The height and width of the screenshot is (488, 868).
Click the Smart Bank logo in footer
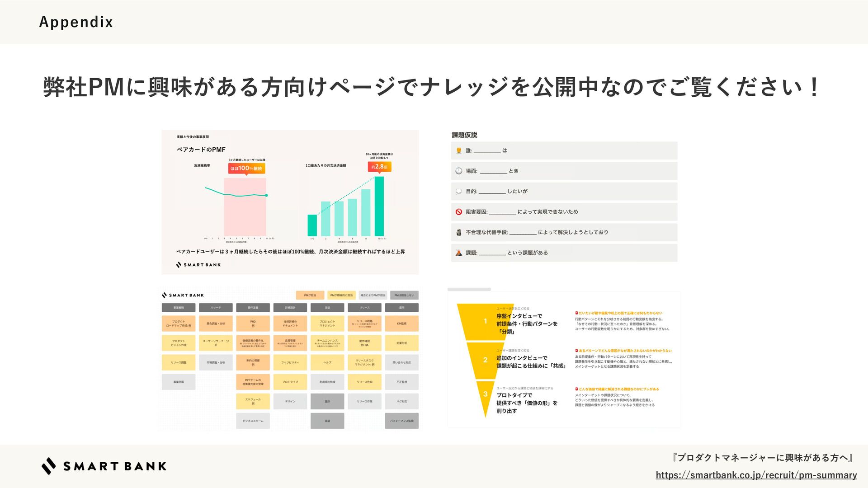[104, 466]
